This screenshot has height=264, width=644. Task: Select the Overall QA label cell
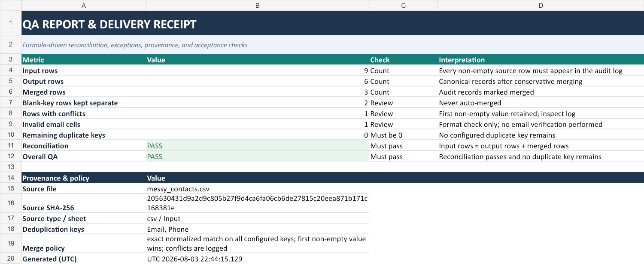click(84, 157)
